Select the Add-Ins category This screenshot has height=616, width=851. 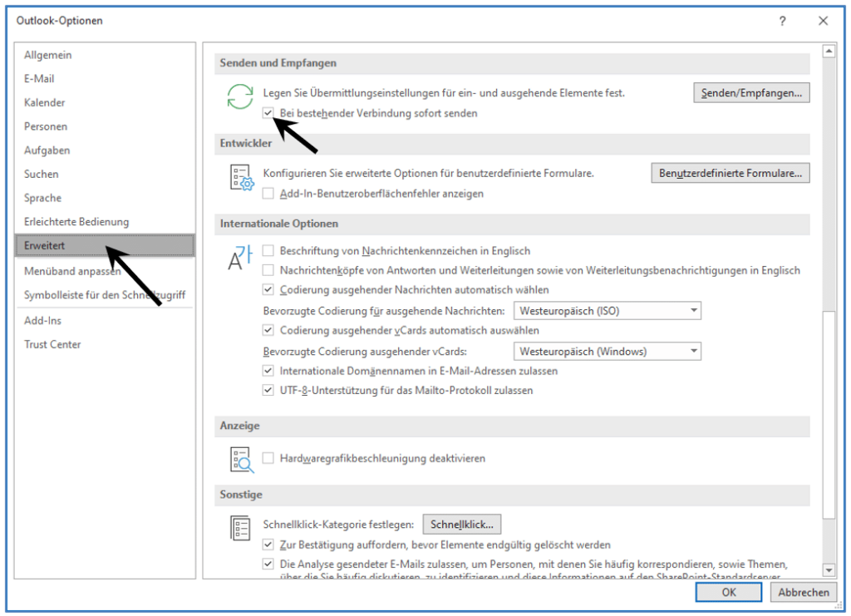pyautogui.click(x=105, y=321)
